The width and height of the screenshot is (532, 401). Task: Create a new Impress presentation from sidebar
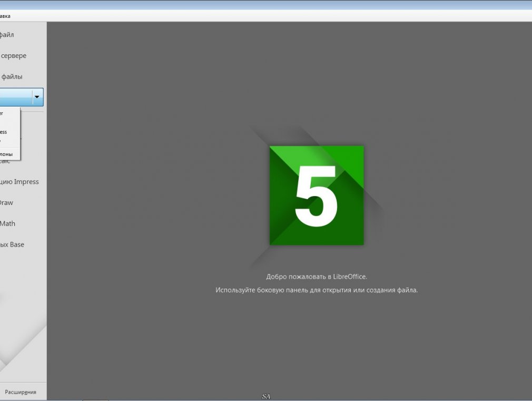(19, 182)
